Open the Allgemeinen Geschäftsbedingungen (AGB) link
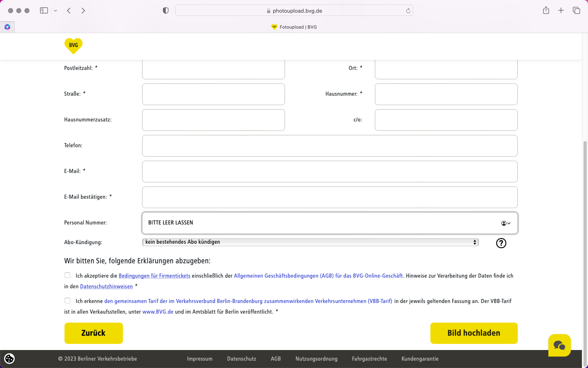The image size is (588, 368). [x=319, y=276]
